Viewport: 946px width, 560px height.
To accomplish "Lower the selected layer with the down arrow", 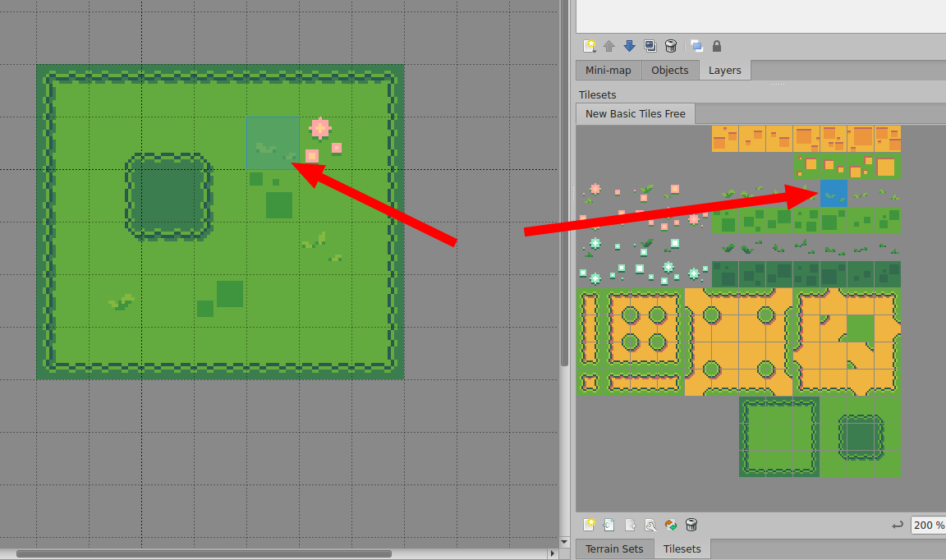I will pos(630,46).
